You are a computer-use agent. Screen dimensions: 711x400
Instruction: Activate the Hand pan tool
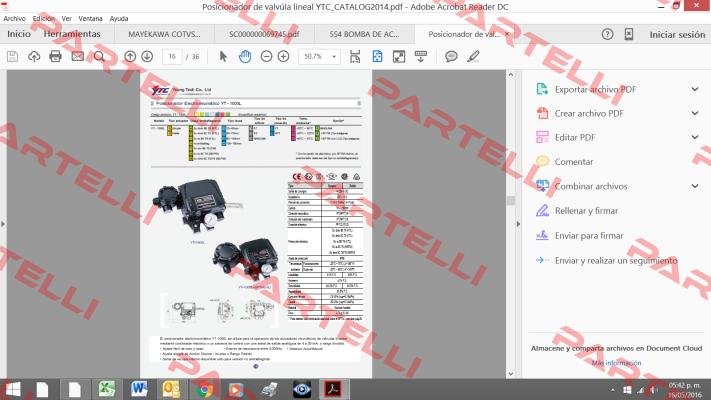(x=245, y=57)
